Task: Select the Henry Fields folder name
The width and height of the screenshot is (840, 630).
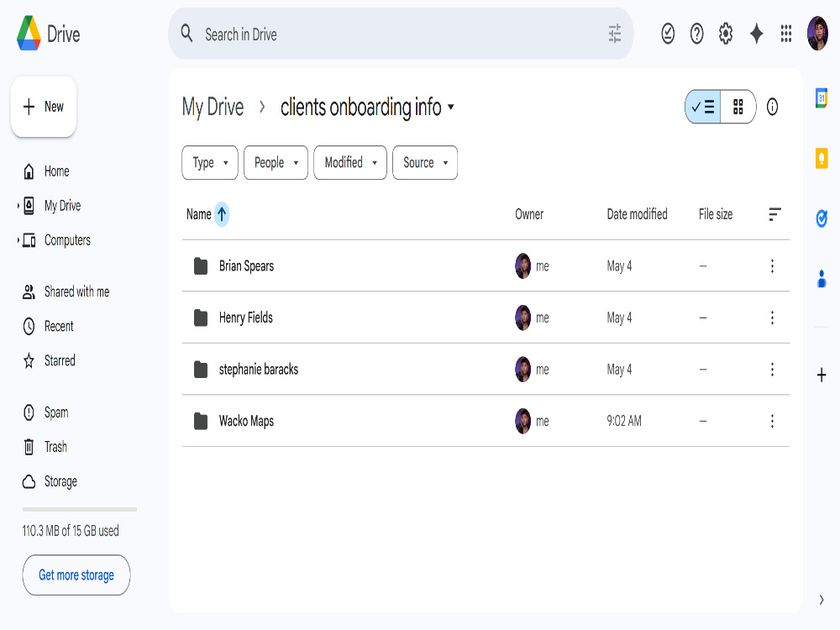Action: click(246, 318)
